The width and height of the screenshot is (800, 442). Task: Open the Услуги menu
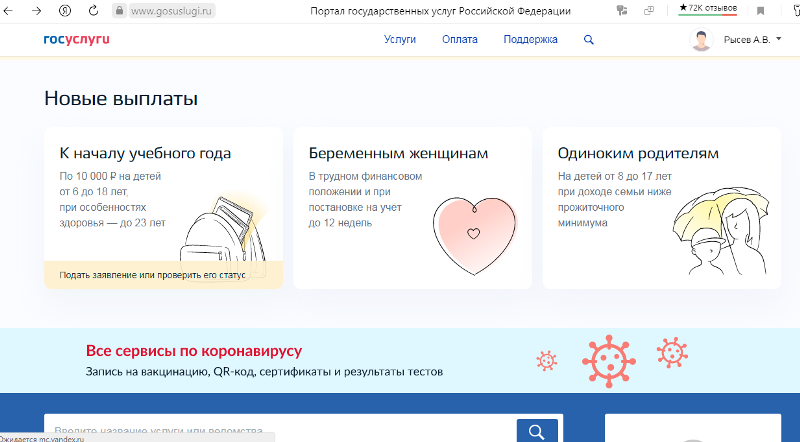coord(399,39)
